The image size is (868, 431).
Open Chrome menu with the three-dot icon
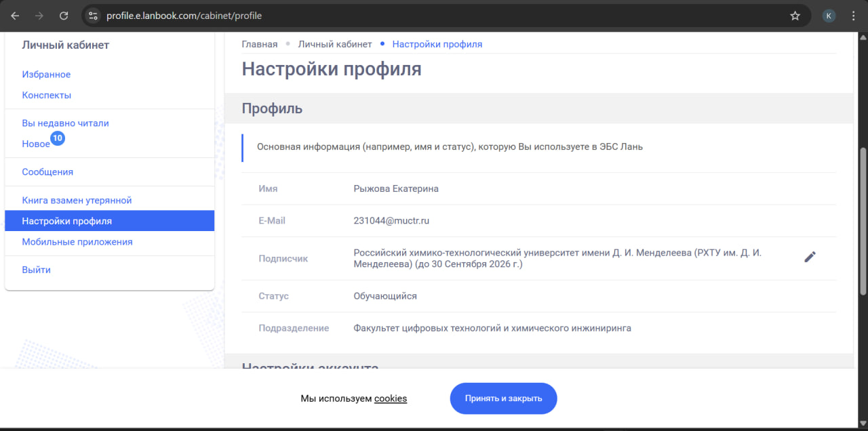[853, 15]
